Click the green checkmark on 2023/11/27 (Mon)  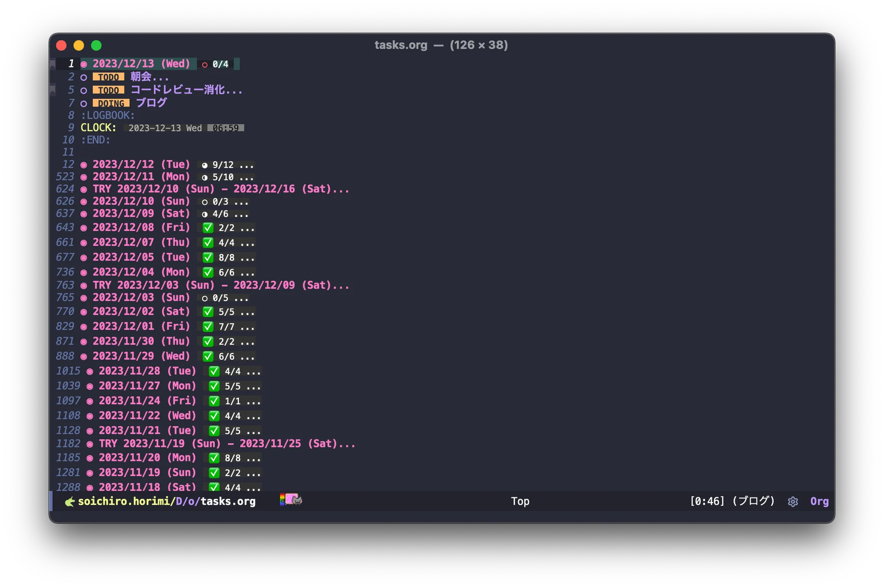pos(214,386)
